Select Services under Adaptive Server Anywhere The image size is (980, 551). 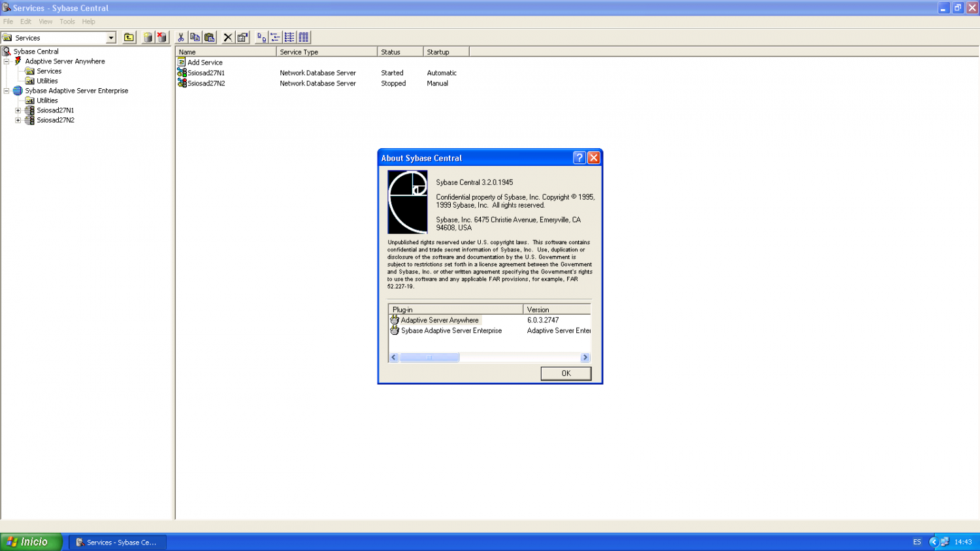(49, 71)
